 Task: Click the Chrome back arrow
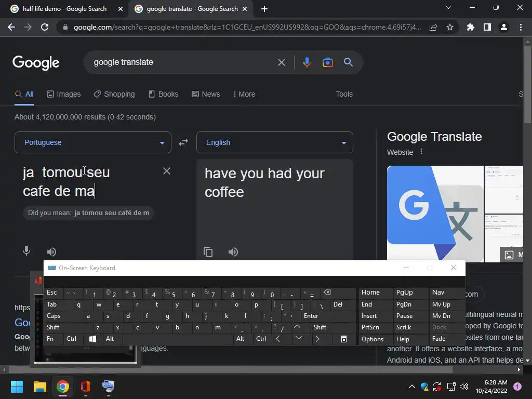11,27
